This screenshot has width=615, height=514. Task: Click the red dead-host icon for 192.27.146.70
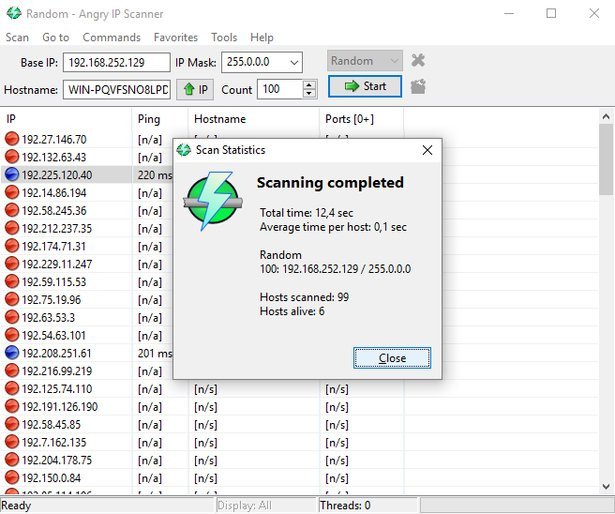[12, 139]
